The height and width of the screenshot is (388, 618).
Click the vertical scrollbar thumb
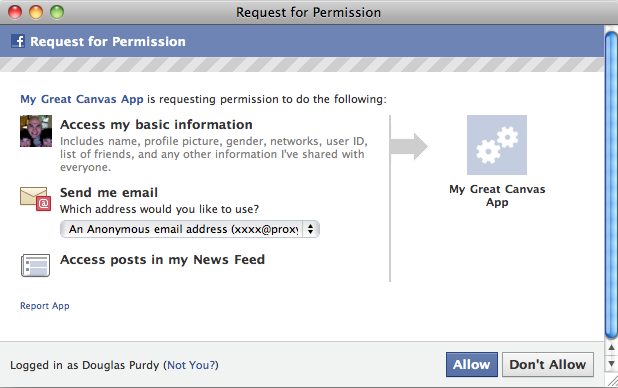tap(611, 185)
